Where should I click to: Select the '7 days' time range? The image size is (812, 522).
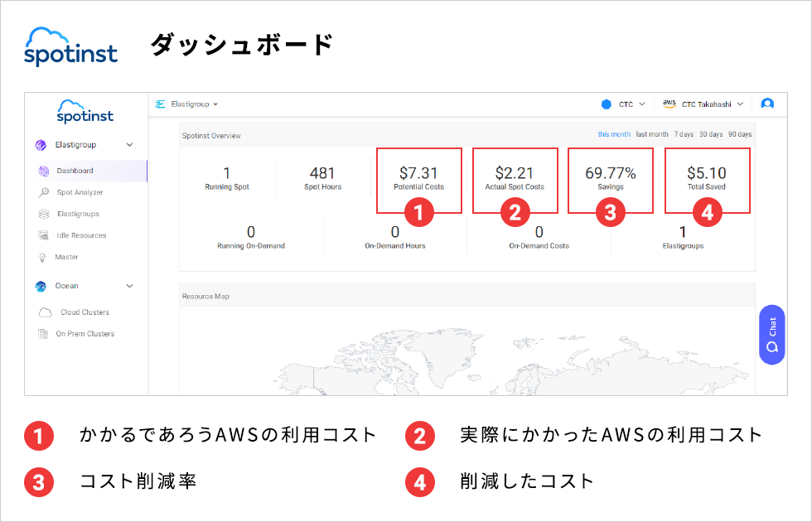(684, 134)
